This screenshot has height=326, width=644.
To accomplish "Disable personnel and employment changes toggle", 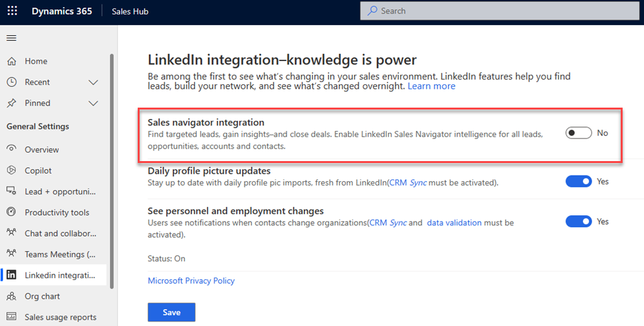I will pyautogui.click(x=579, y=221).
